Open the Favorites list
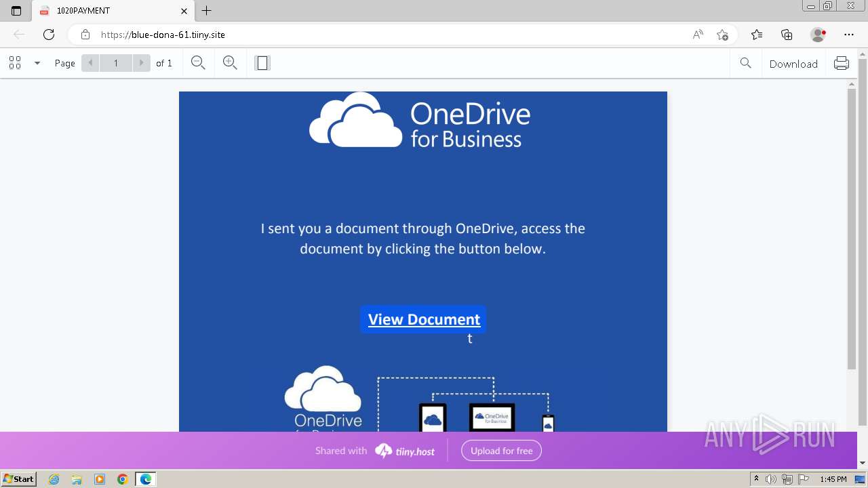The width and height of the screenshot is (868, 488). tap(757, 35)
